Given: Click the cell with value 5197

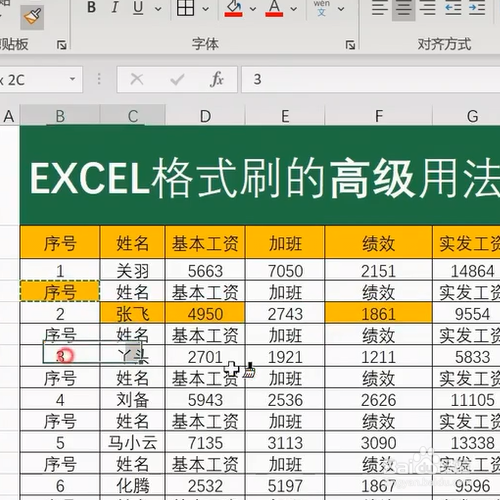Looking at the screenshot, I should [x=285, y=485].
